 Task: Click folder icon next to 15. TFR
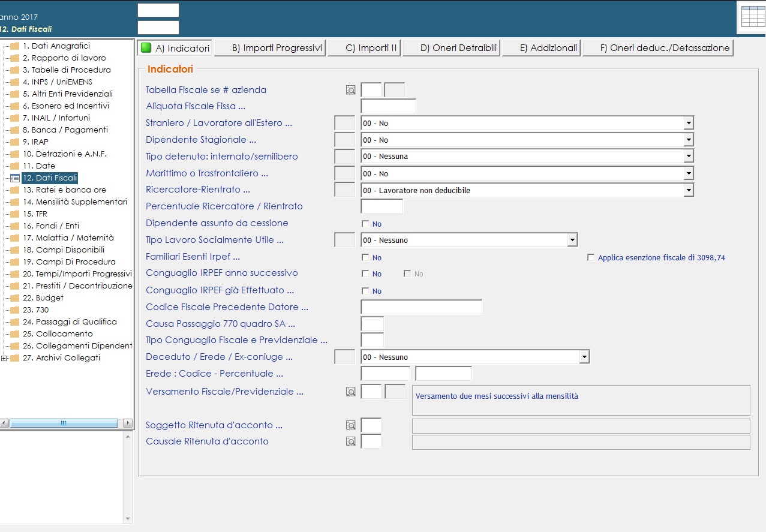15,214
